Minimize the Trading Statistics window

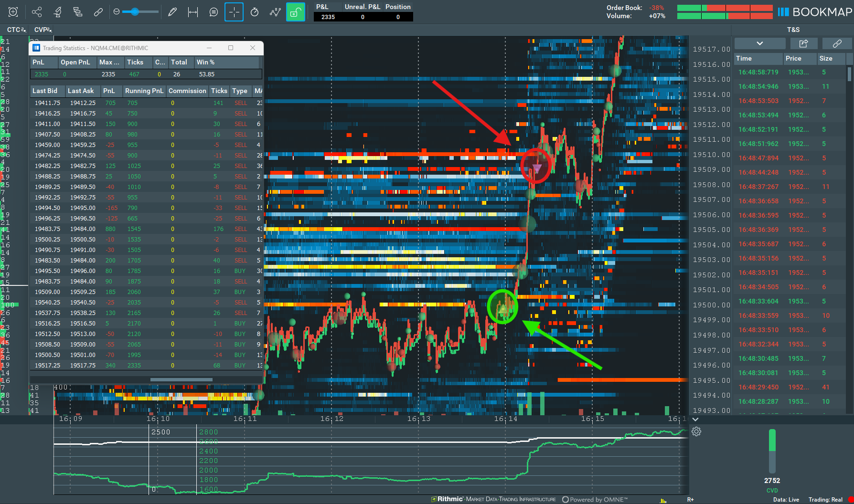point(209,48)
